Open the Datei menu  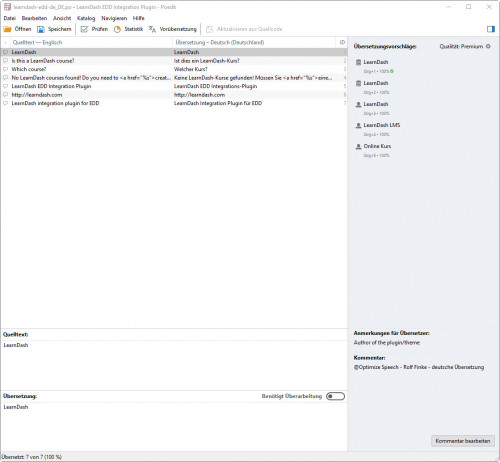[x=10, y=18]
